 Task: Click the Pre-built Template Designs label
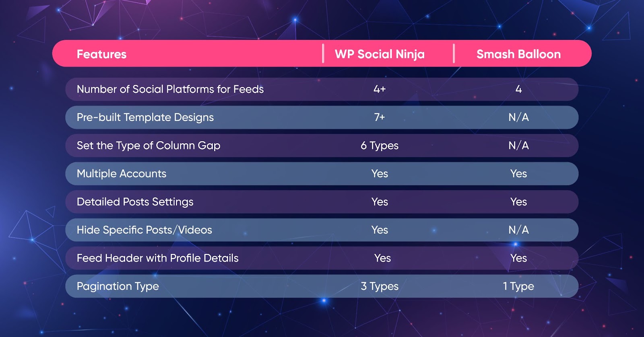tap(145, 117)
